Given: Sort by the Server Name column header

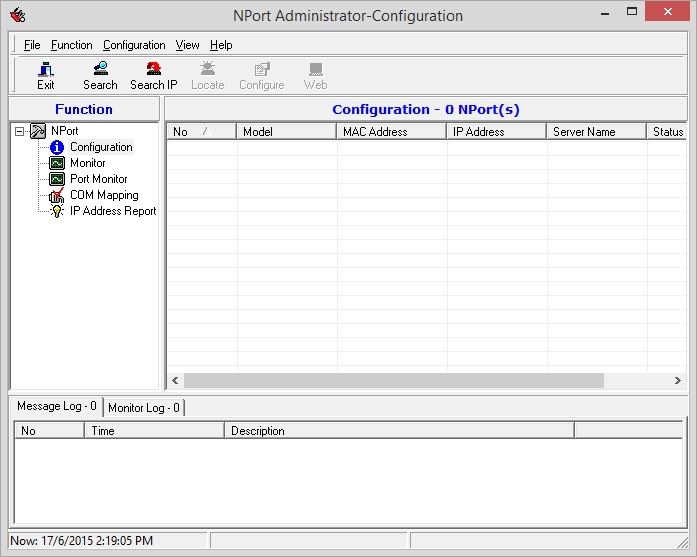Looking at the screenshot, I should (597, 132).
